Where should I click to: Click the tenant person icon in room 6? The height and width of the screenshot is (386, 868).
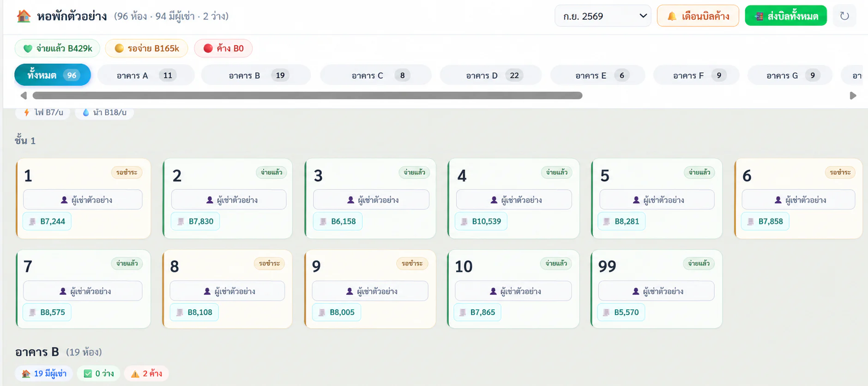coord(778,200)
